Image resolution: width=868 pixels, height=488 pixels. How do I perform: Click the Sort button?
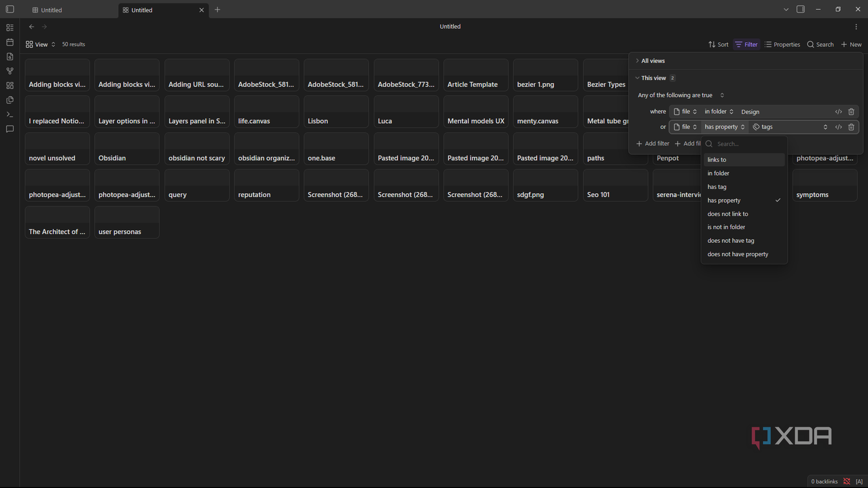click(x=718, y=45)
